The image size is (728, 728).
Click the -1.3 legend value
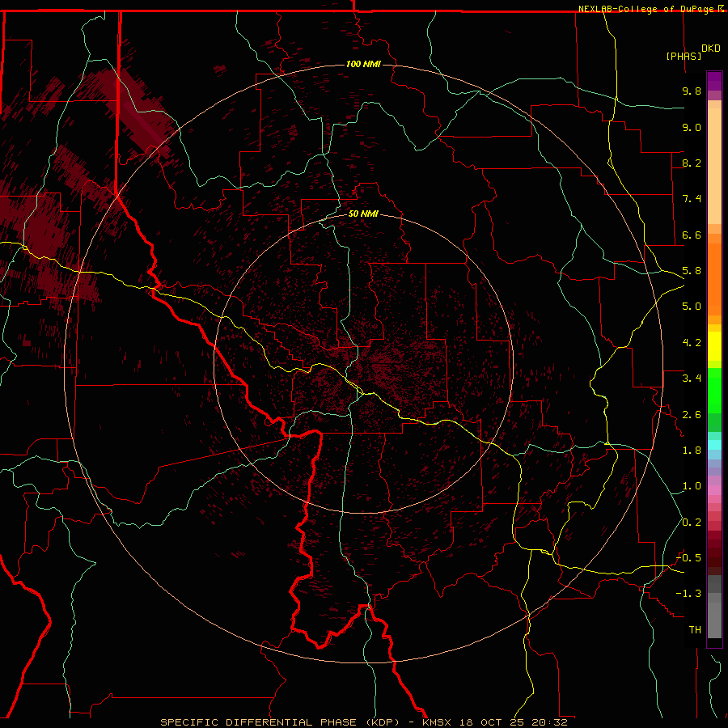(x=688, y=594)
